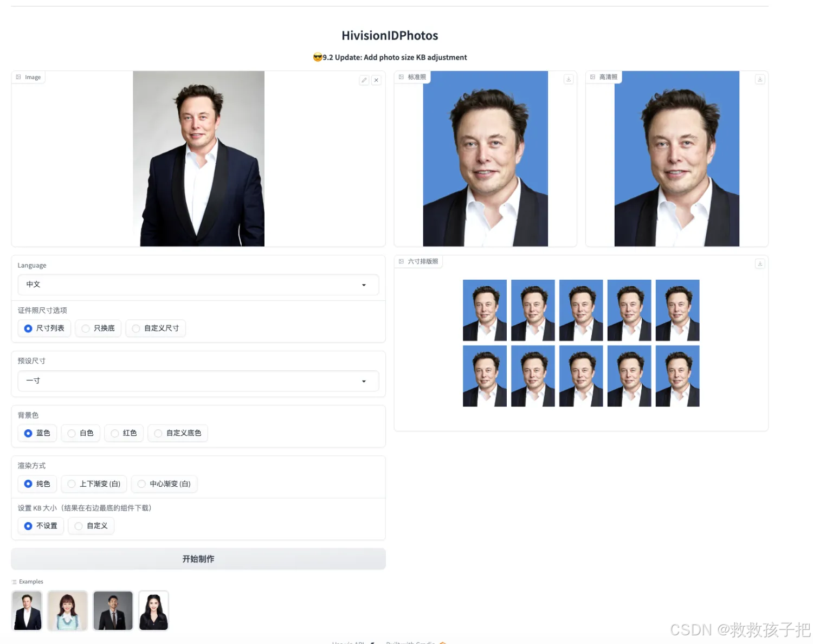
Task: Click the HivisionIDPhotos title
Action: tap(390, 36)
